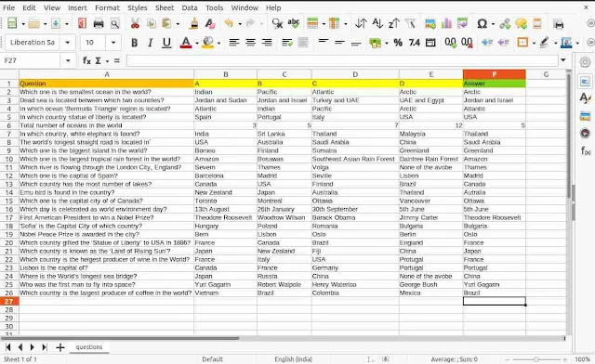This screenshot has height=364, width=595.
Task: Open sidebar Functions fx panel
Action: point(586,151)
